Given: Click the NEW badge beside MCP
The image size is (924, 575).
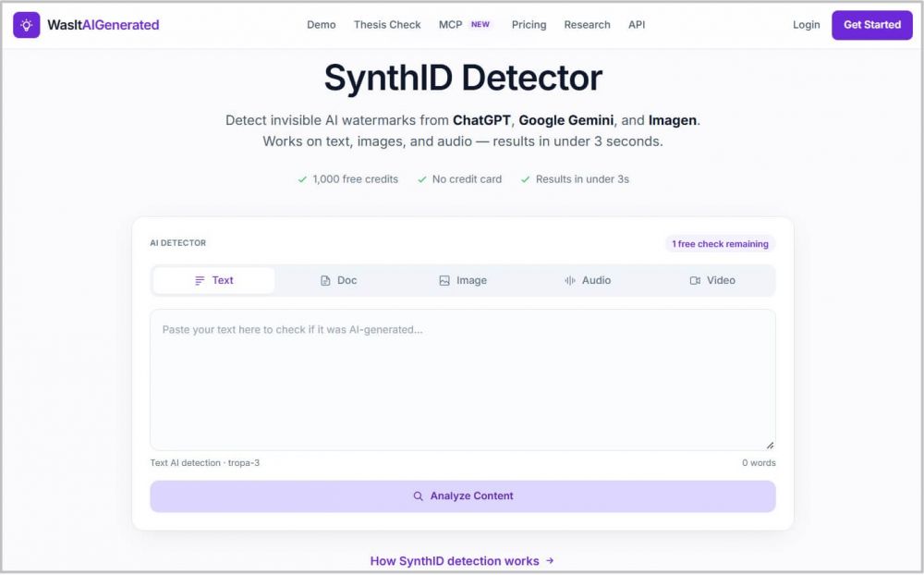Looking at the screenshot, I should pyautogui.click(x=480, y=25).
